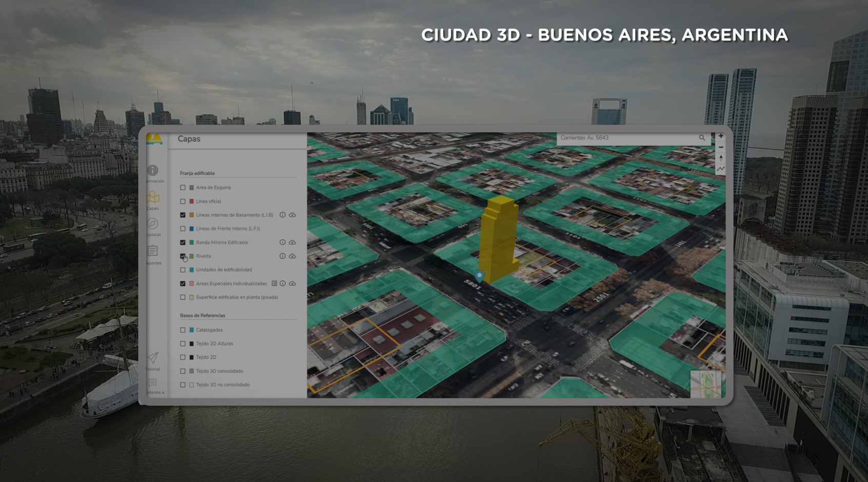The width and height of the screenshot is (868, 482).
Task: Download Banda Mínima Edificable layer
Action: 292,242
